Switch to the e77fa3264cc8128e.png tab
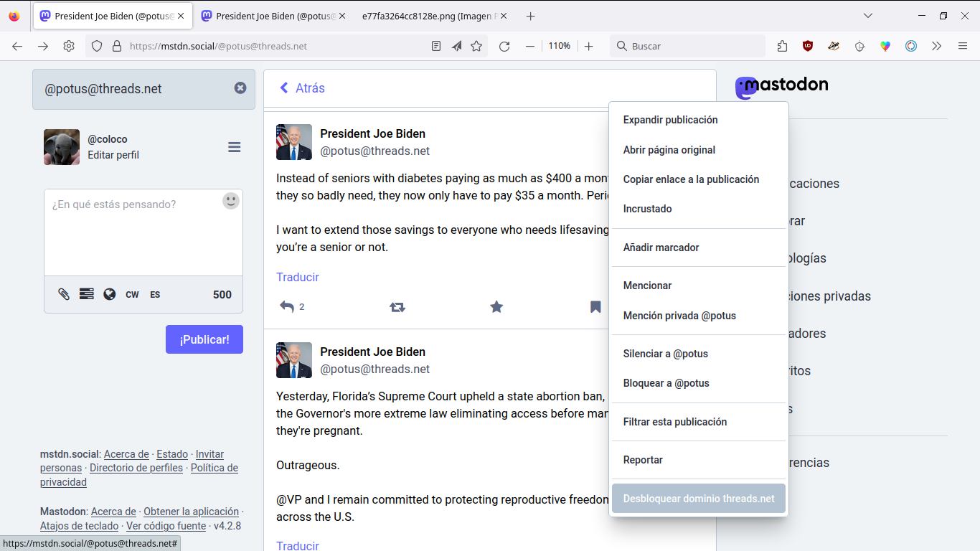 435,16
